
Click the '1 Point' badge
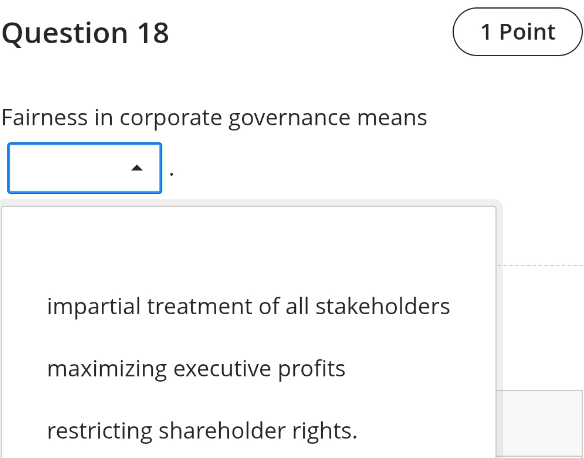518,32
